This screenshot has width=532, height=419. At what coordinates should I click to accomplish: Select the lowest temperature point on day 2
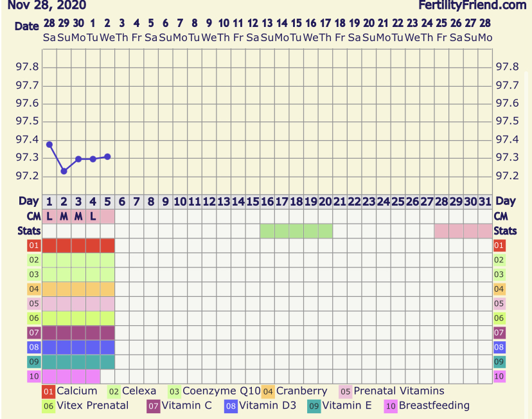(64, 171)
